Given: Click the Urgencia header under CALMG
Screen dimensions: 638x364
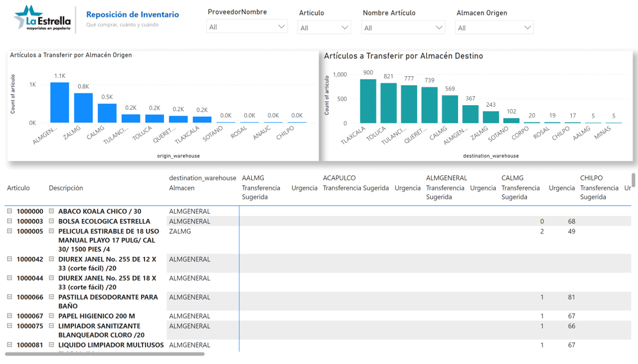Looking at the screenshot, I should pos(562,188).
